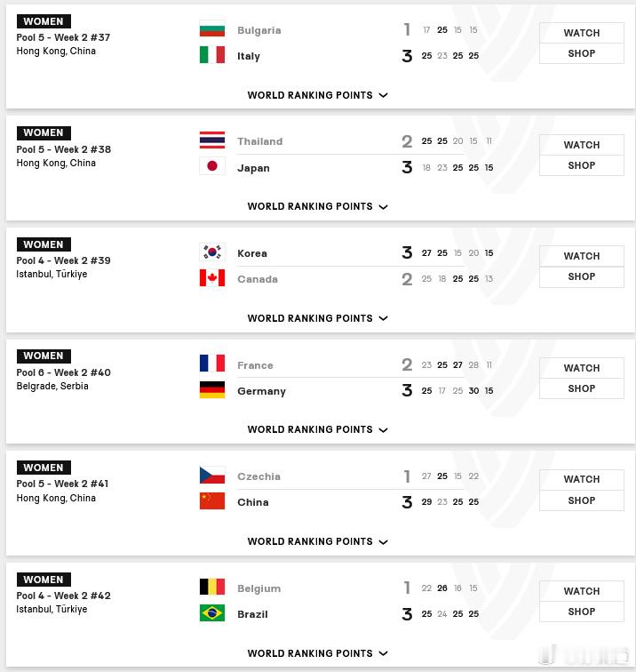Open Shop button for match #38
Screen dimensions: 636x672
582,165
